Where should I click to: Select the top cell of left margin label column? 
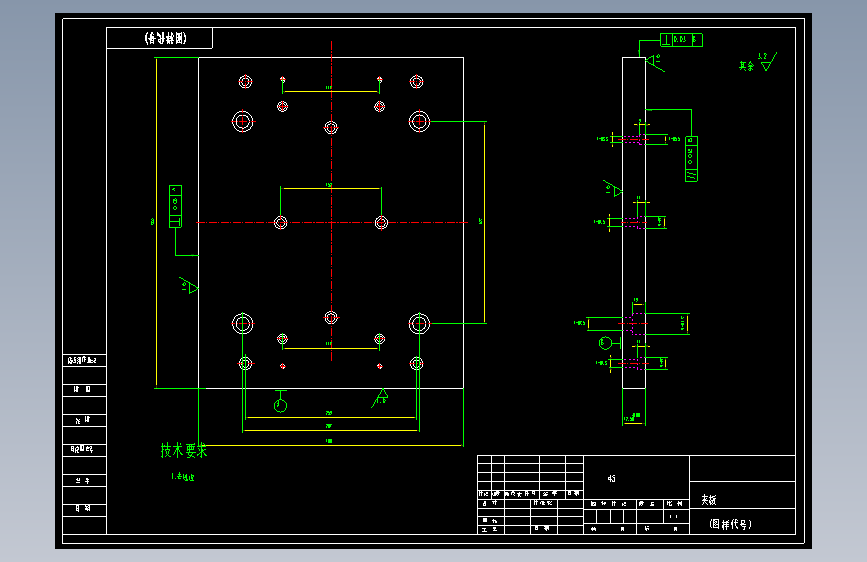[x=84, y=361]
